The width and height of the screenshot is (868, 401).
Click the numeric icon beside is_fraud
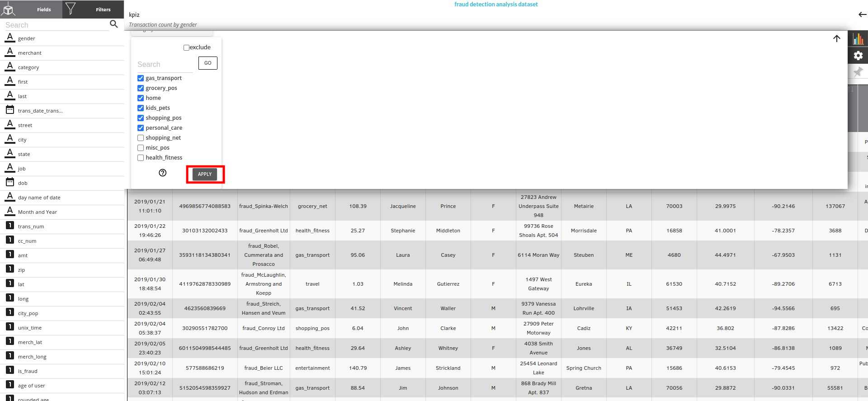click(10, 370)
